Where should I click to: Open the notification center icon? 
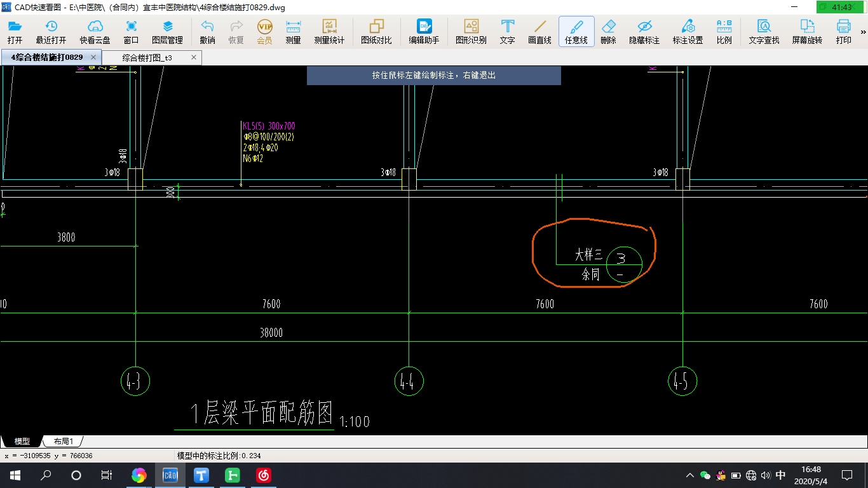(846, 475)
